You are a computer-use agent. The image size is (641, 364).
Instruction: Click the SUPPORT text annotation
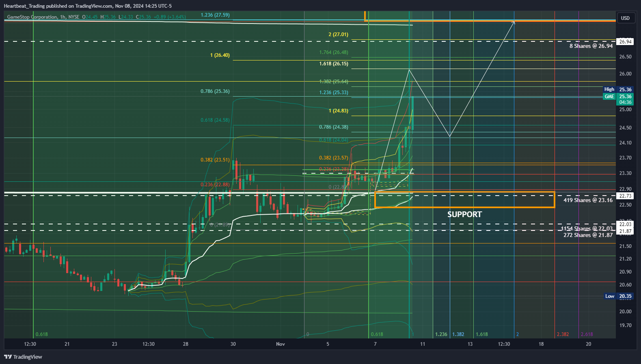tap(465, 214)
